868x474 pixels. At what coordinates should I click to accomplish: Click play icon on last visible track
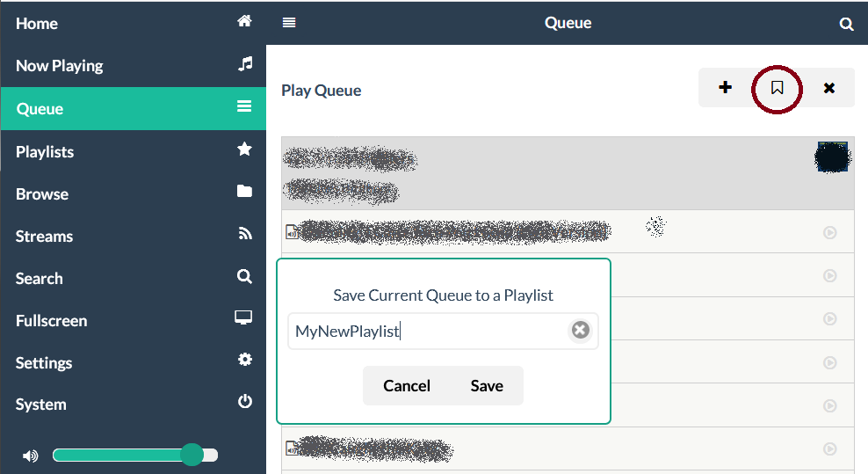point(829,449)
